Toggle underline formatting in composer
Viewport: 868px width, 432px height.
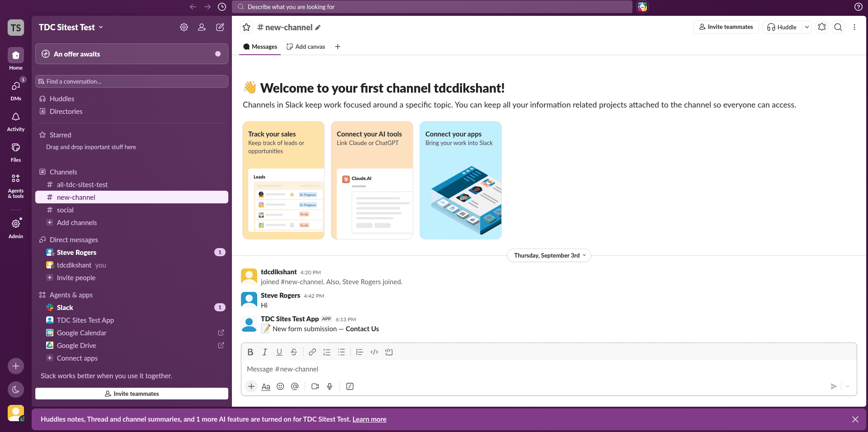pyautogui.click(x=279, y=352)
